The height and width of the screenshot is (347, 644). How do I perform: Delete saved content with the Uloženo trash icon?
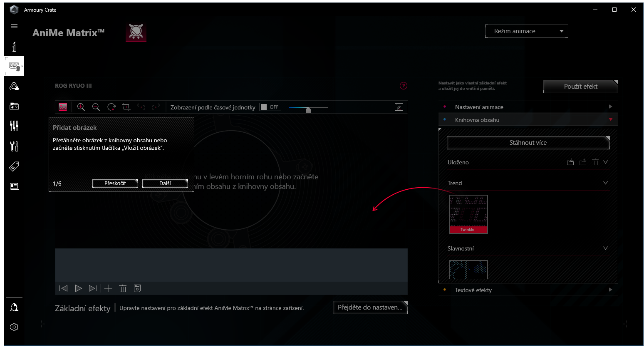[x=595, y=162]
